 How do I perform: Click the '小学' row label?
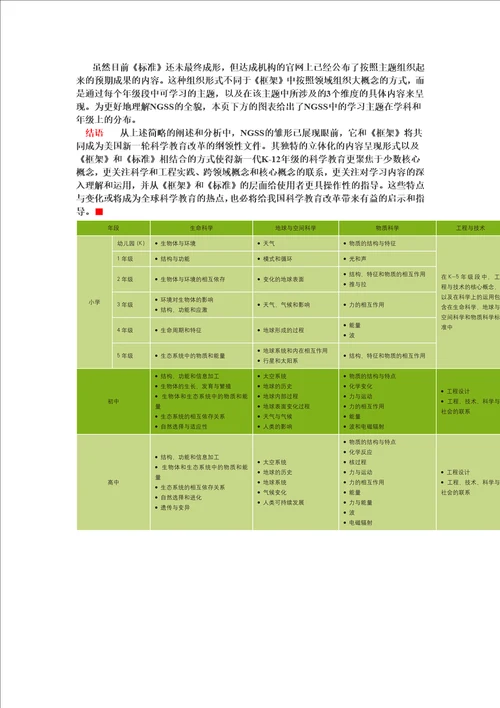pyautogui.click(x=94, y=302)
